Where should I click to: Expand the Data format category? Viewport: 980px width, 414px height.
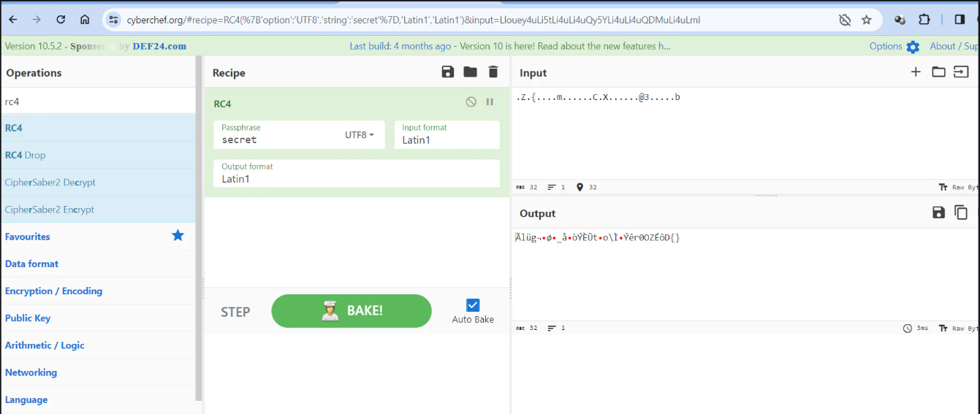[x=31, y=264]
